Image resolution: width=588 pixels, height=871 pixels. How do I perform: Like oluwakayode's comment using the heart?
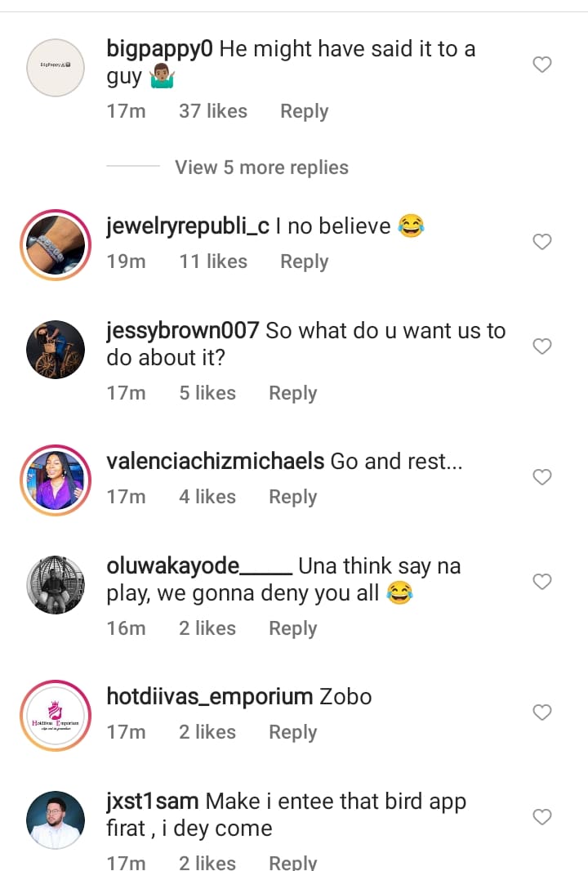pyautogui.click(x=542, y=582)
